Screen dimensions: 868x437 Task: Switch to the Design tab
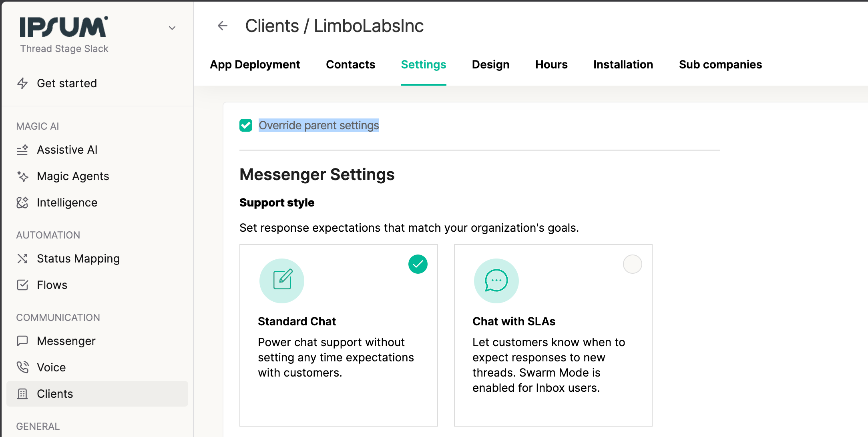point(490,64)
